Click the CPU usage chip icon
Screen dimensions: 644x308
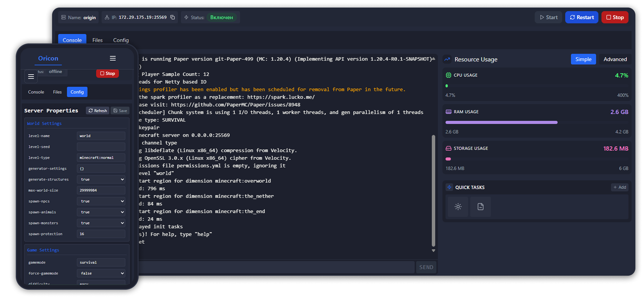(449, 75)
